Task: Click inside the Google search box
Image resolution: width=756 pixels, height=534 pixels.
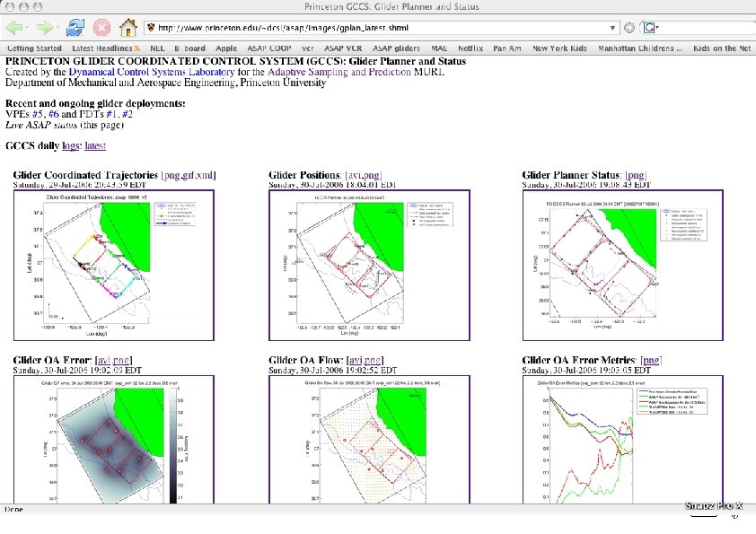Action: click(707, 28)
